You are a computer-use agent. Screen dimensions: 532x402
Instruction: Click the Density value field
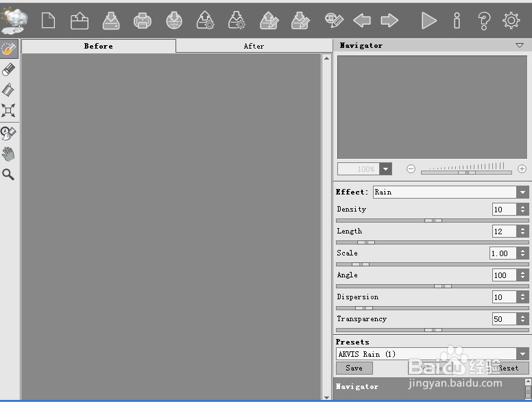tap(504, 210)
